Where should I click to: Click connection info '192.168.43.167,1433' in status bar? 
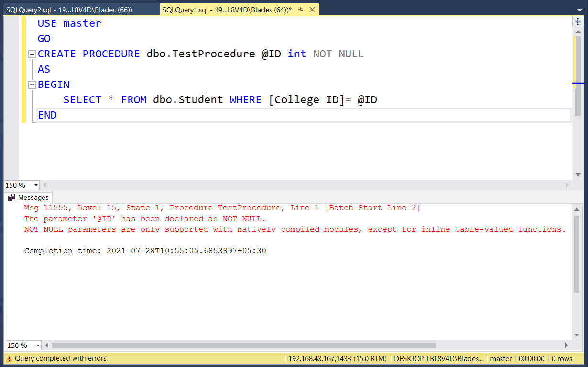point(338,358)
